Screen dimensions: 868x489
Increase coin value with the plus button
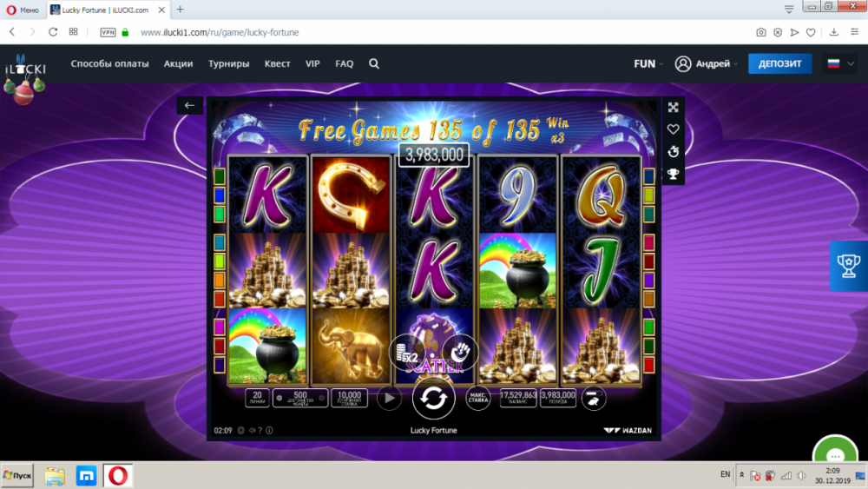(x=322, y=398)
